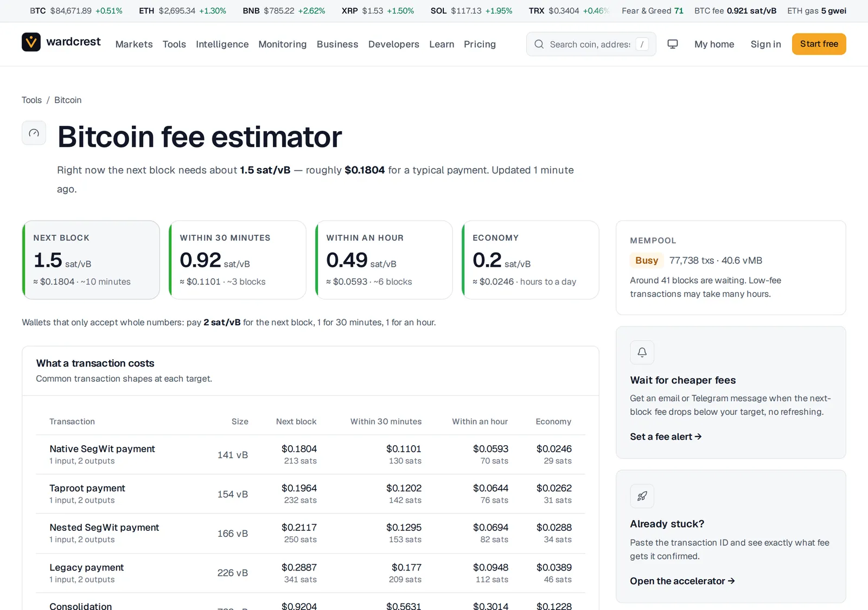
Task: Click the rocket icon in accelerator card
Action: coord(642,496)
